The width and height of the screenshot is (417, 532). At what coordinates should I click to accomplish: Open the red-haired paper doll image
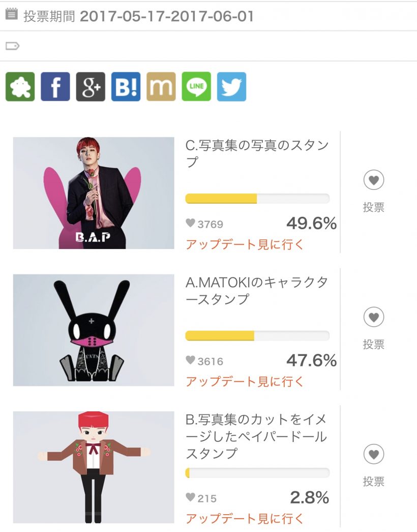click(94, 467)
